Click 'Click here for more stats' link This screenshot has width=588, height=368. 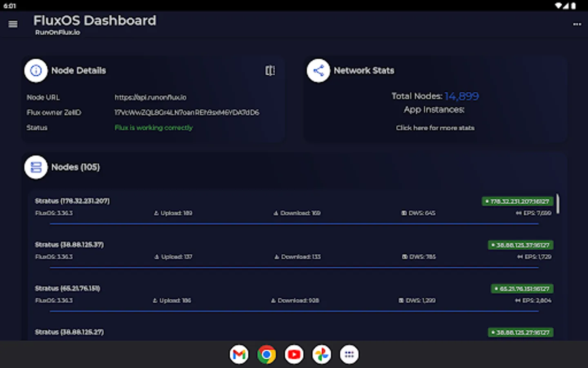tap(435, 128)
